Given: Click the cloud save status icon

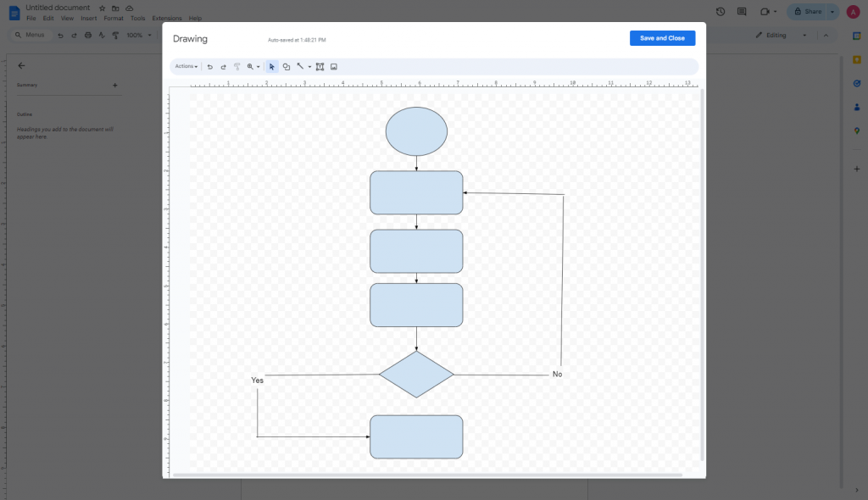Looking at the screenshot, I should click(129, 8).
